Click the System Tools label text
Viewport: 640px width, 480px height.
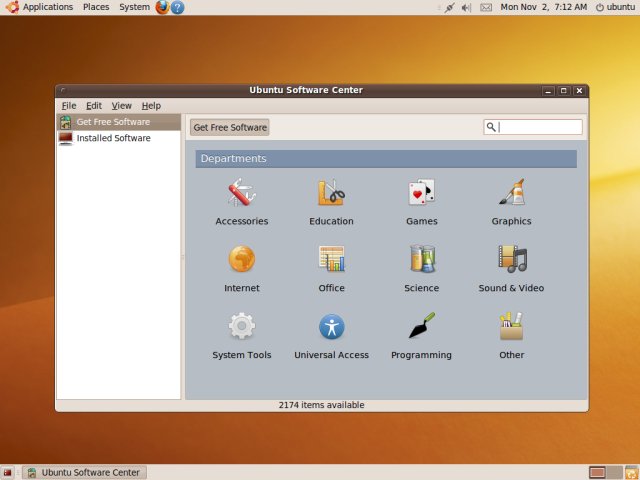tap(242, 355)
